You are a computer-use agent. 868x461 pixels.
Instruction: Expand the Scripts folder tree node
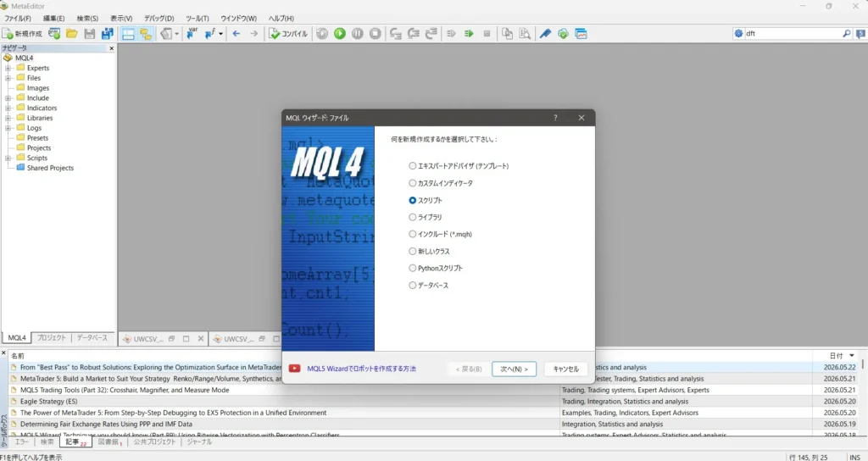point(8,158)
